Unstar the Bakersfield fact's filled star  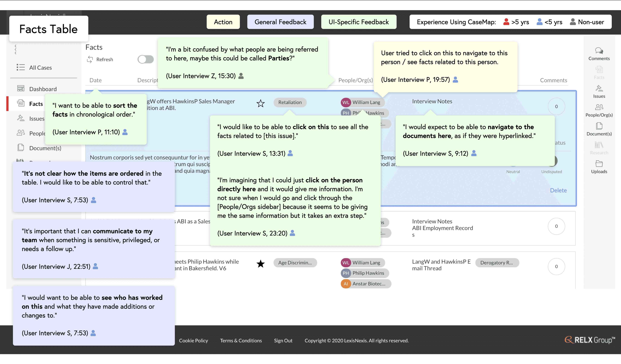[261, 264]
